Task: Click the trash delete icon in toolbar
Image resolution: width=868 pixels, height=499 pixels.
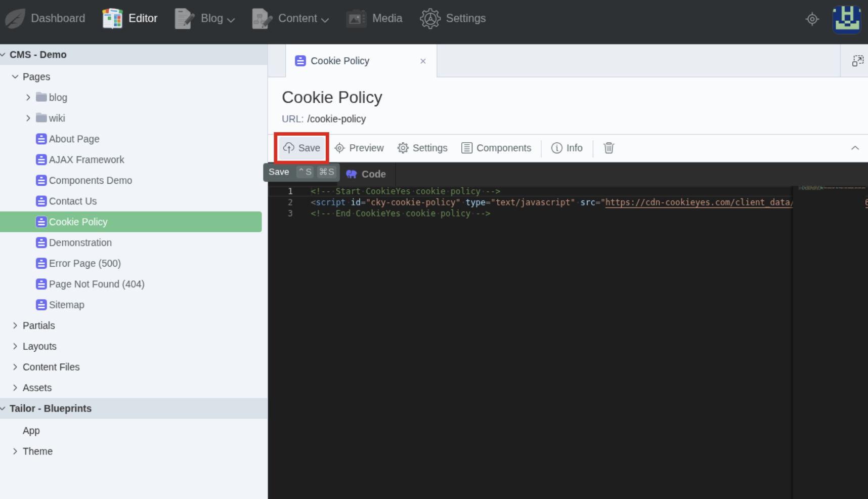Action: click(x=609, y=148)
